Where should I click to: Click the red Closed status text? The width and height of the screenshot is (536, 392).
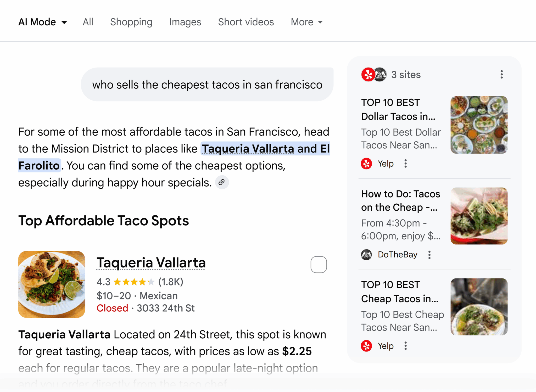pos(112,308)
